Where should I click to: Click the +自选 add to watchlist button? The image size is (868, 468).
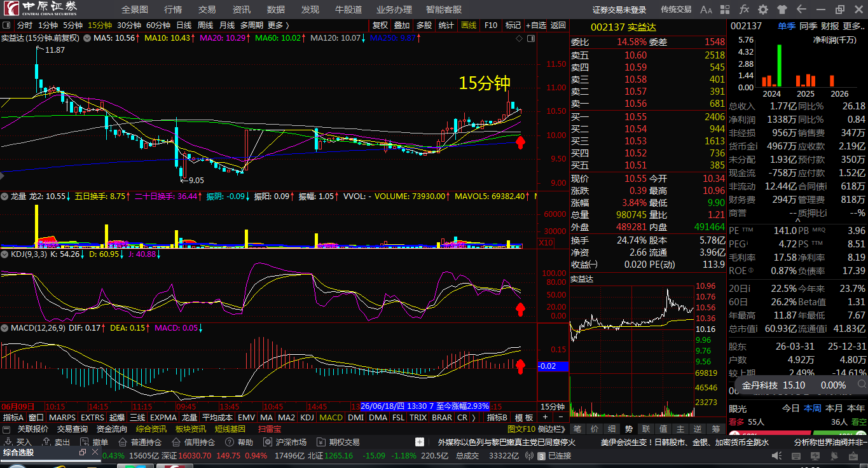(x=536, y=25)
